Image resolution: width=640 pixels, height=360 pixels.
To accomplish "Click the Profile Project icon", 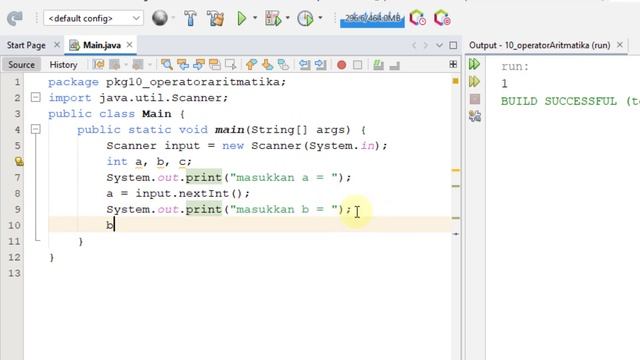I will click(x=305, y=18).
